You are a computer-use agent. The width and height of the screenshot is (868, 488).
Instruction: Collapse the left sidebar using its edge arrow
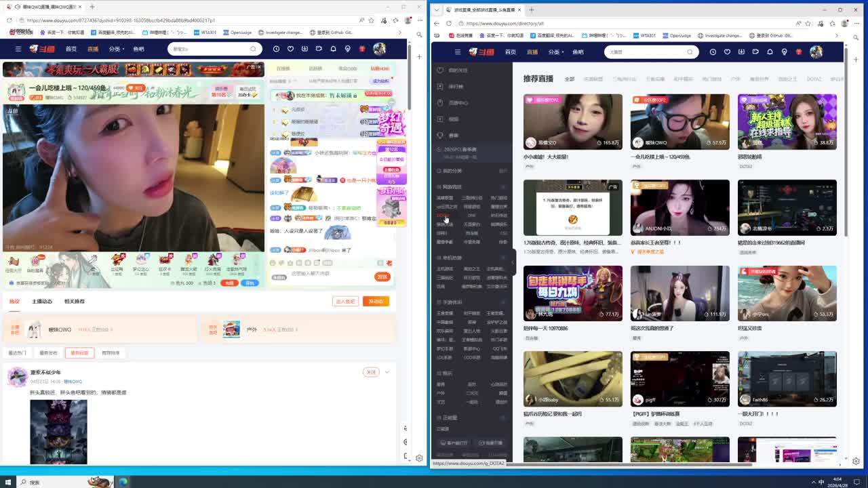tap(513, 262)
